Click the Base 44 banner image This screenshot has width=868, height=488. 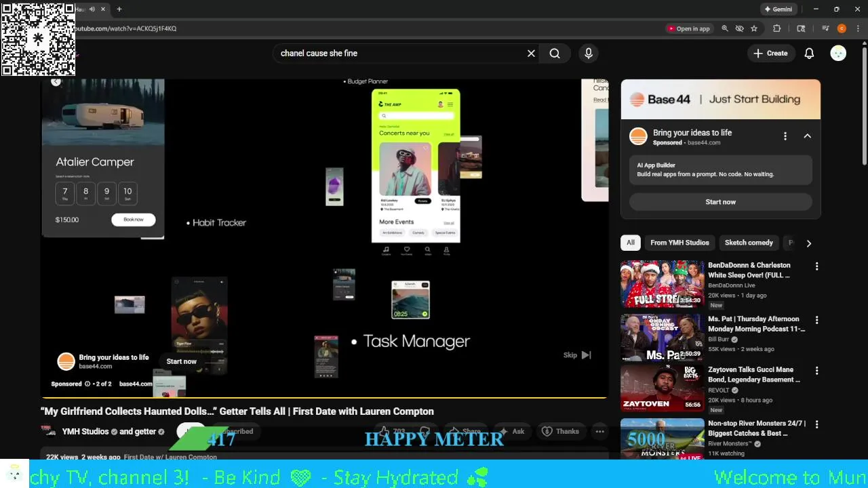tap(720, 100)
